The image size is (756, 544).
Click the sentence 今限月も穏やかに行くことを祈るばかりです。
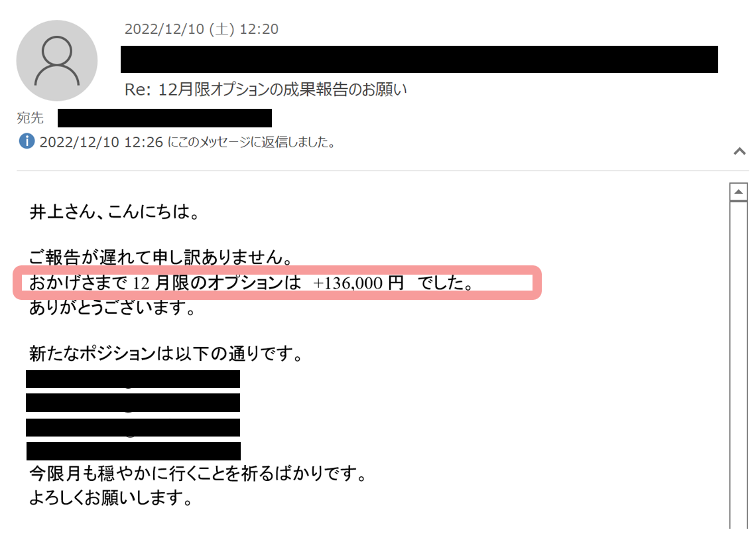pos(198,473)
